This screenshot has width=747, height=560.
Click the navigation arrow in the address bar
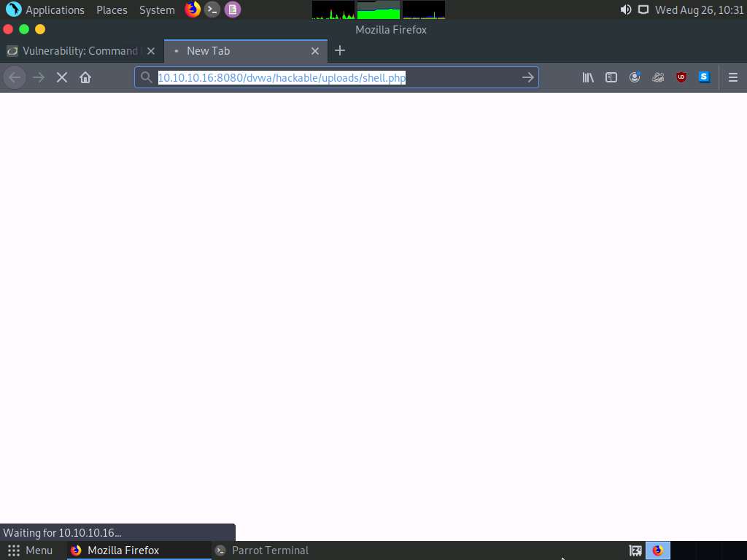(x=527, y=77)
